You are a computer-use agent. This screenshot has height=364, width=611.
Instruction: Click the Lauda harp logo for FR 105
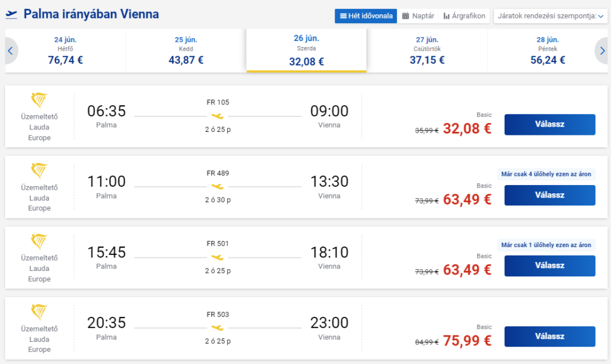pyautogui.click(x=39, y=100)
